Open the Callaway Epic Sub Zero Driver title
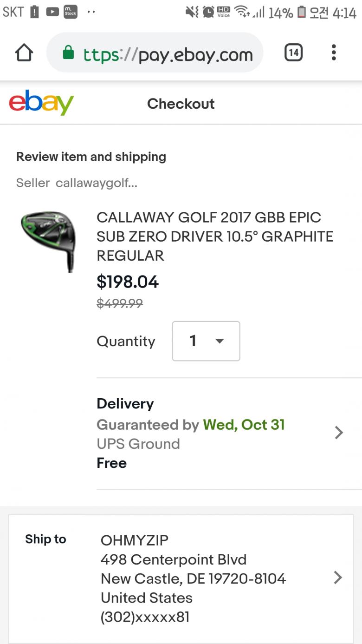Viewport: 362px width, 644px height. [x=214, y=236]
